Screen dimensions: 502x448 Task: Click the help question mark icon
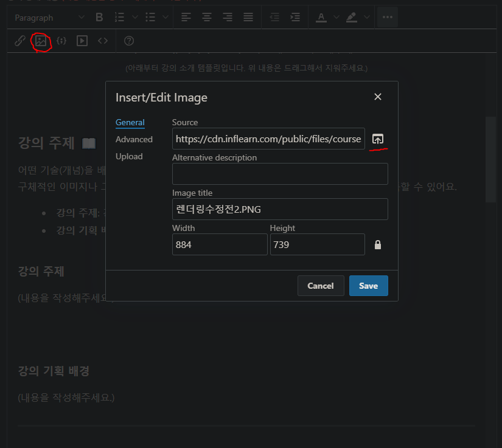coord(129,41)
